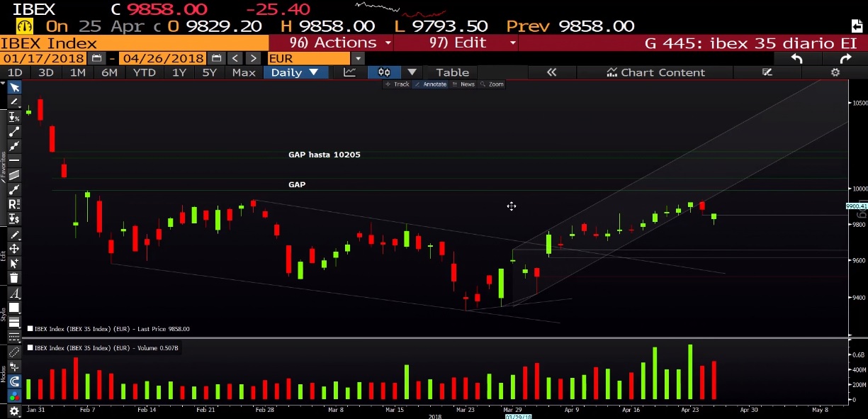Select the Max range tab
The height and width of the screenshot is (419, 868).
click(244, 72)
